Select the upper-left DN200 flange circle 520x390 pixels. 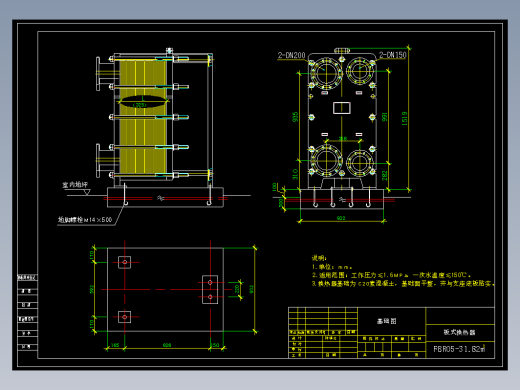(325, 73)
